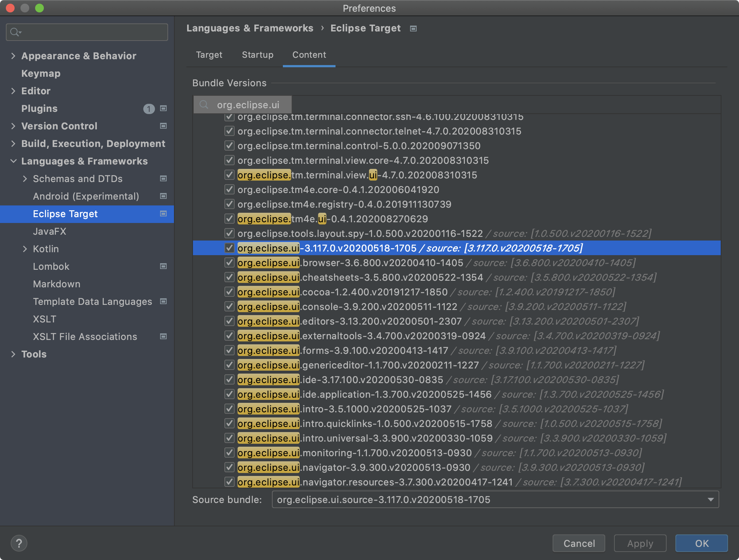Collapse Languages & Frameworks section
This screenshot has width=739, height=560.
13,161
